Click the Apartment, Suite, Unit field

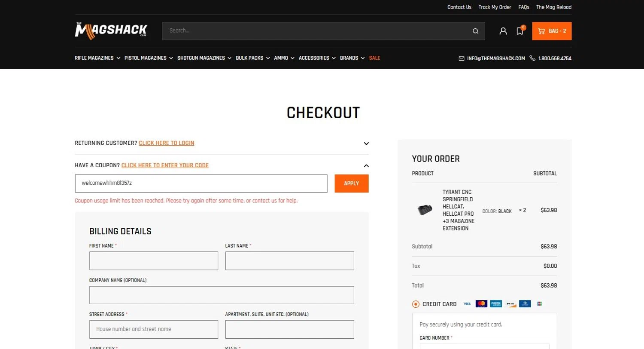pos(290,329)
